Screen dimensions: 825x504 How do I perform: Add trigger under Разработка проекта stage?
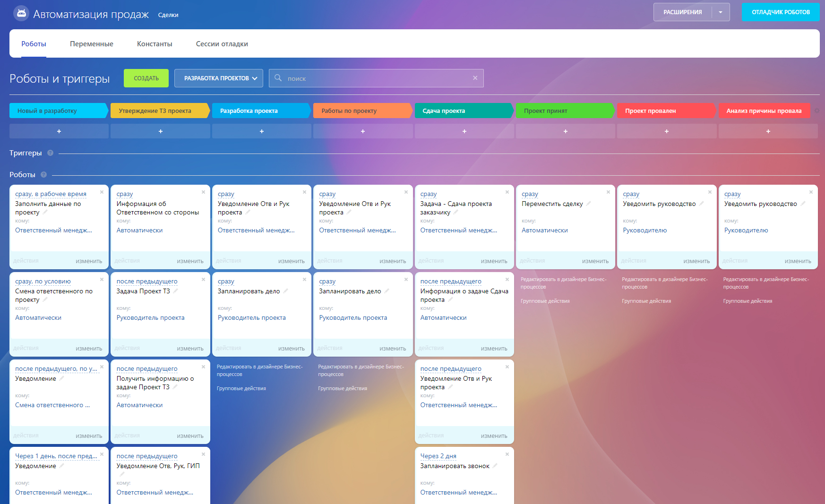click(262, 131)
